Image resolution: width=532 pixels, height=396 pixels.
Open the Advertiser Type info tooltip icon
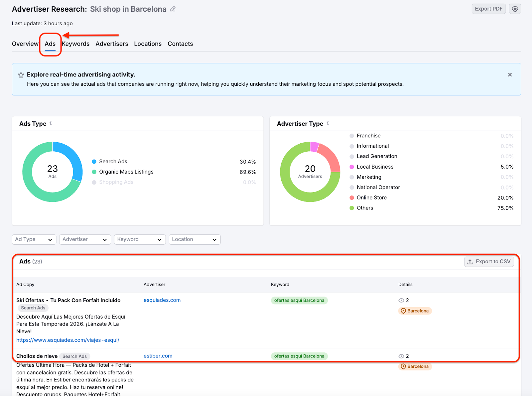point(328,123)
